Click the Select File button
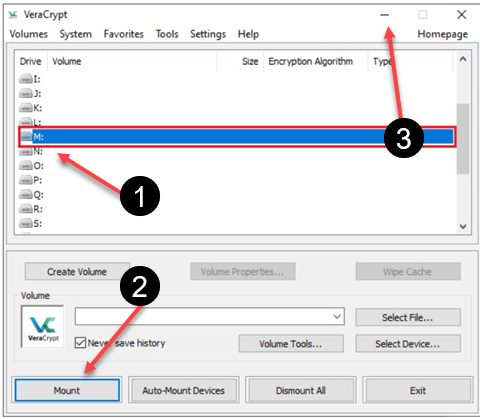The height and width of the screenshot is (419, 480). pyautogui.click(x=408, y=317)
